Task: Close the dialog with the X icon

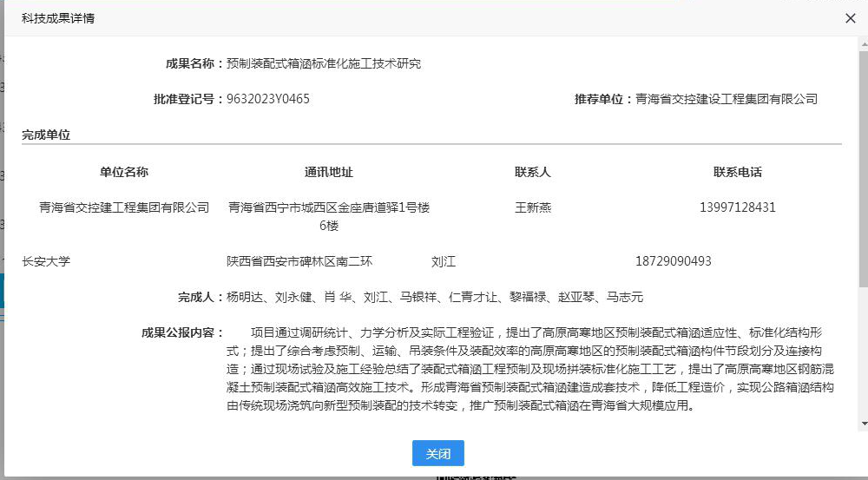Action: coord(851,18)
